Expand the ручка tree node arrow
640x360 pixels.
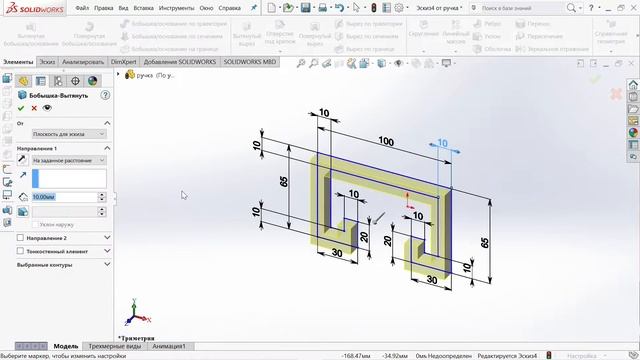pos(118,74)
